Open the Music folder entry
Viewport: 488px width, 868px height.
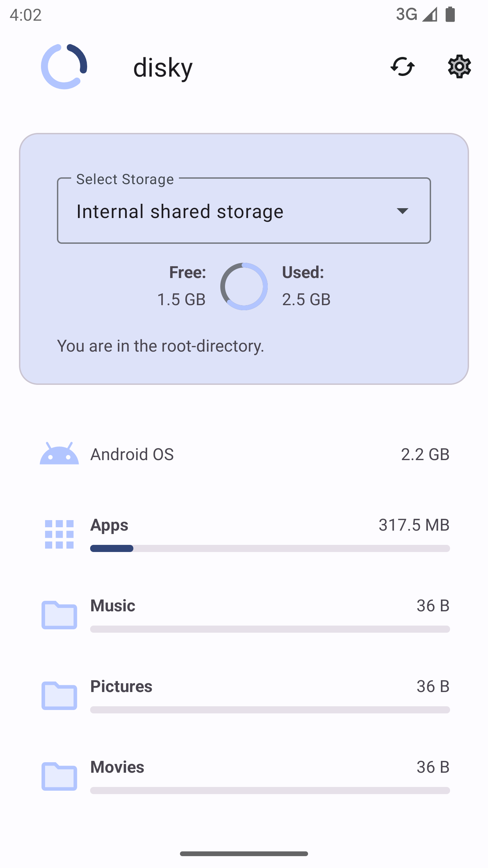[x=113, y=606]
